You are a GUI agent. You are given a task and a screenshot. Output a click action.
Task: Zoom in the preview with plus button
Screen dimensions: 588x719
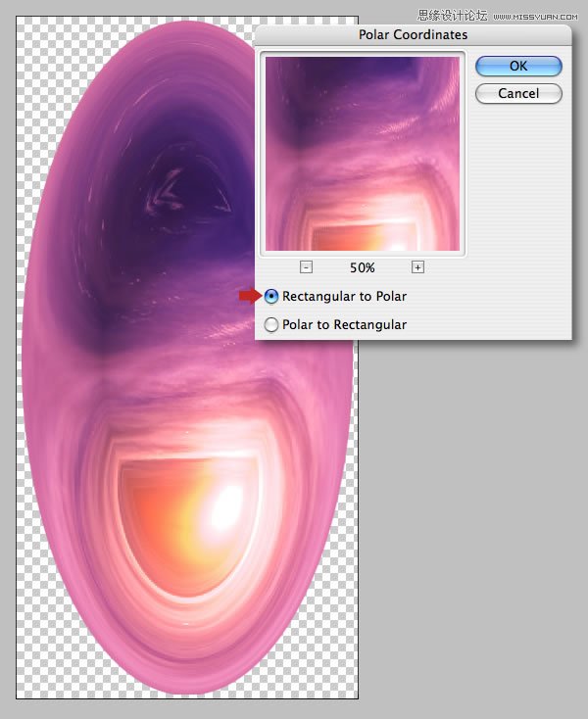tap(417, 267)
